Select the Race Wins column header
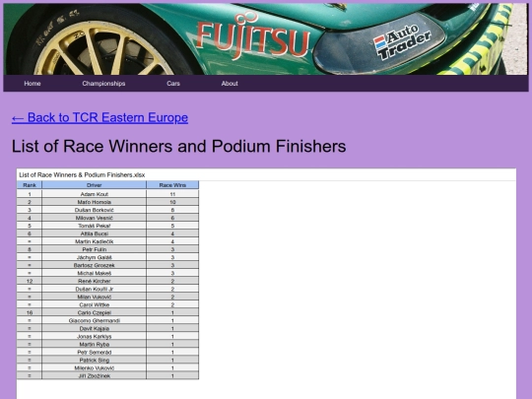532x399 pixels. point(172,185)
